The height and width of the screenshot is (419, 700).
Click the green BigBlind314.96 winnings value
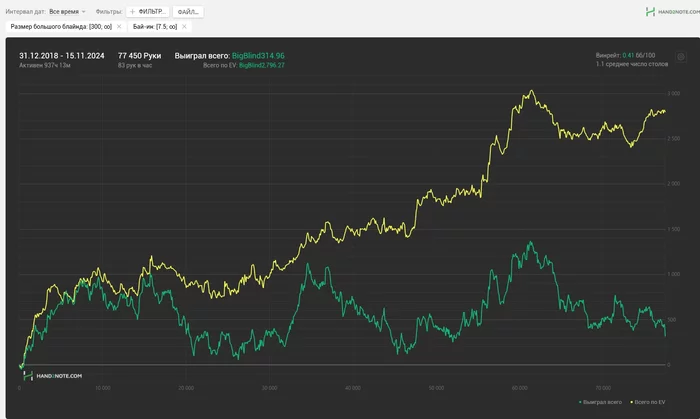click(x=258, y=55)
